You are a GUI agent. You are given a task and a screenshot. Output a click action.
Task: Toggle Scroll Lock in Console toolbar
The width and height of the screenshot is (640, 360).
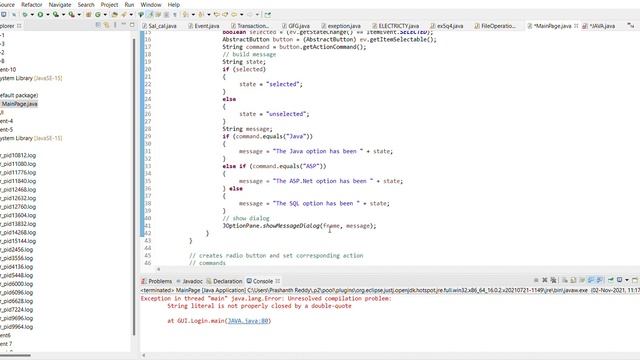pos(573,280)
